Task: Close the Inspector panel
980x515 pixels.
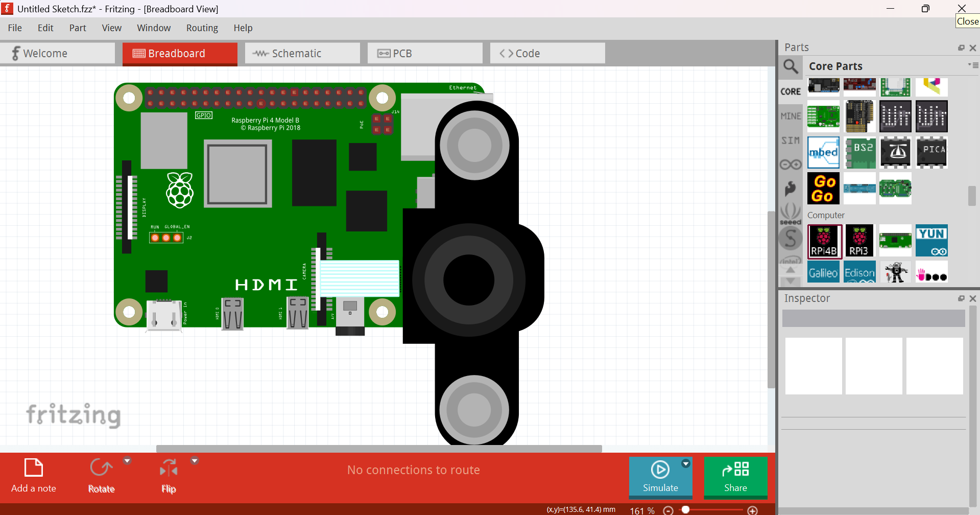Action: [x=973, y=298]
